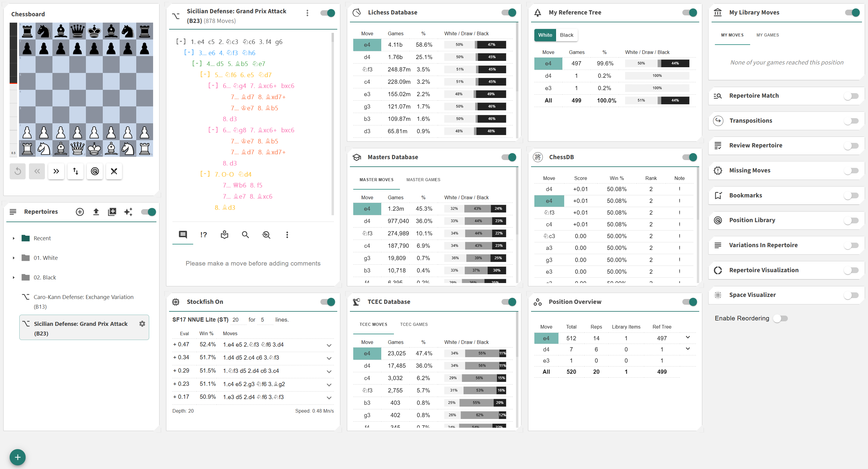Disable the Stockfish engine toggle
Image resolution: width=868 pixels, height=469 pixels.
(328, 301)
